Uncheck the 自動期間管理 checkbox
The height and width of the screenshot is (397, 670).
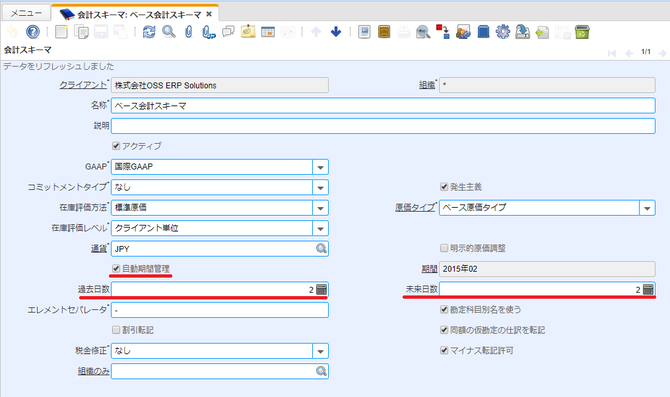(x=116, y=268)
